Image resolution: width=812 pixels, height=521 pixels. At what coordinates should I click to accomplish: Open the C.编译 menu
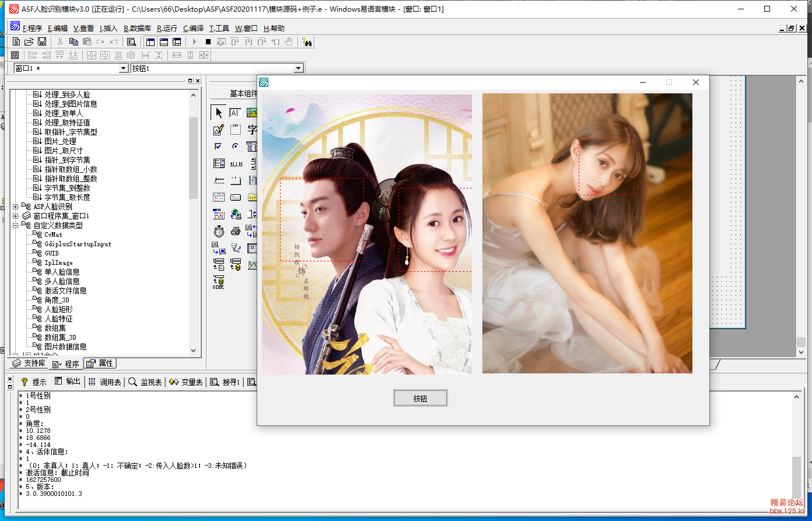coord(193,28)
